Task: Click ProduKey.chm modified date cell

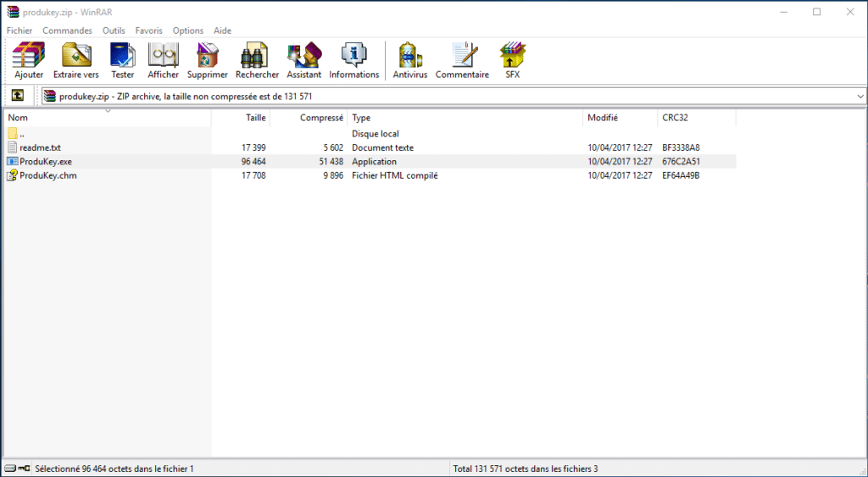Action: (x=620, y=175)
